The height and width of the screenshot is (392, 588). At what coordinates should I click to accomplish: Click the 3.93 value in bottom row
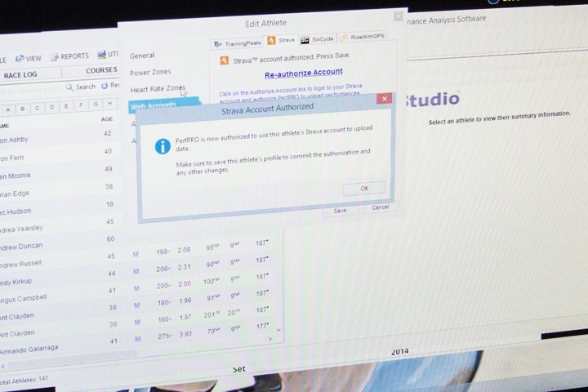(185, 334)
